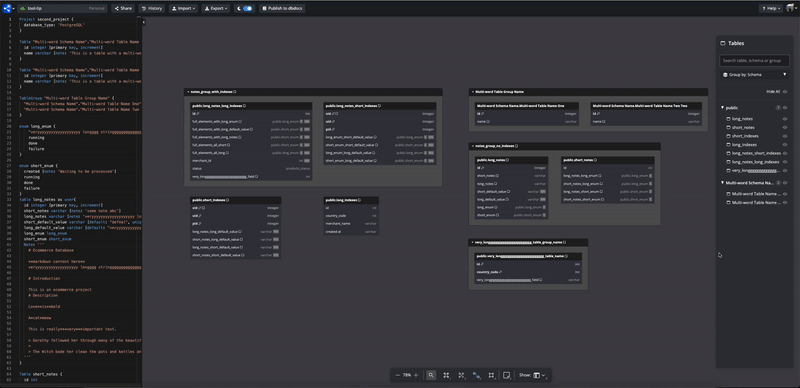The width and height of the screenshot is (800, 388).
Task: Click the Tables panel header icon
Action: [722, 43]
